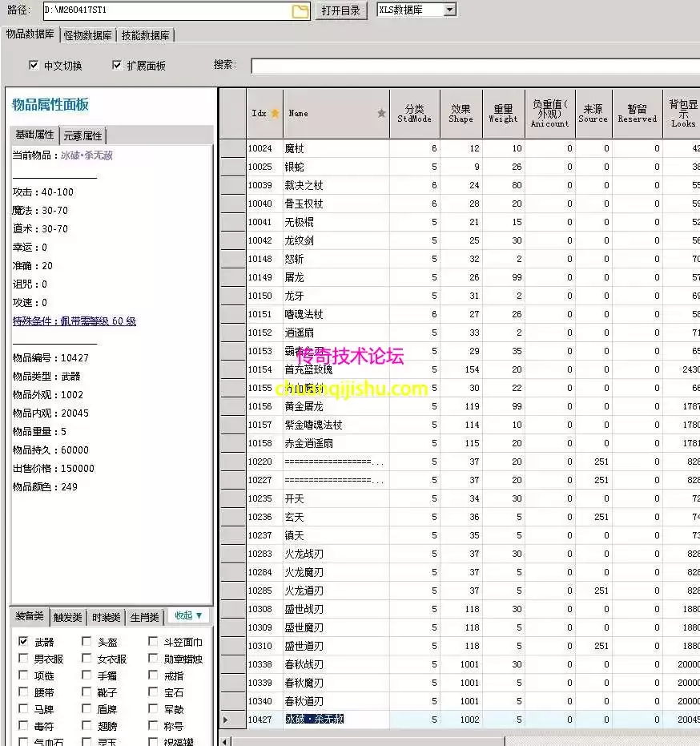Select the 触发类 category tab
Image resolution: width=700 pixels, height=746 pixels.
pyautogui.click(x=67, y=618)
